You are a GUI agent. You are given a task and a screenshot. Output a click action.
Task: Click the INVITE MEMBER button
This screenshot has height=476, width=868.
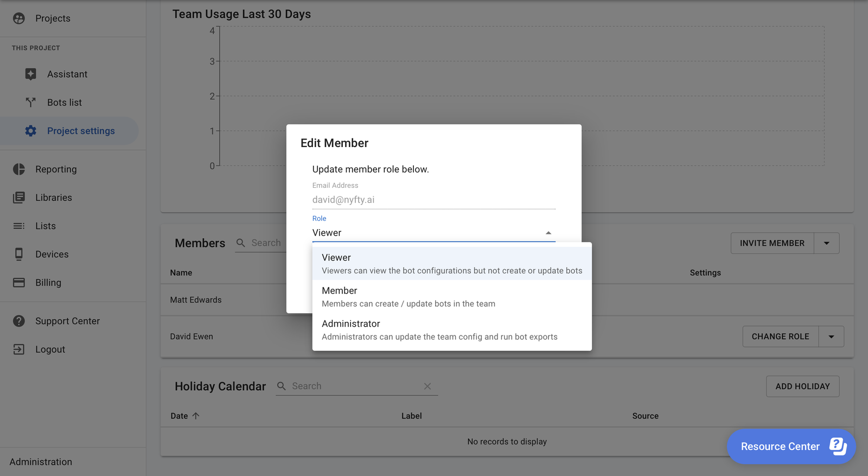click(x=772, y=243)
